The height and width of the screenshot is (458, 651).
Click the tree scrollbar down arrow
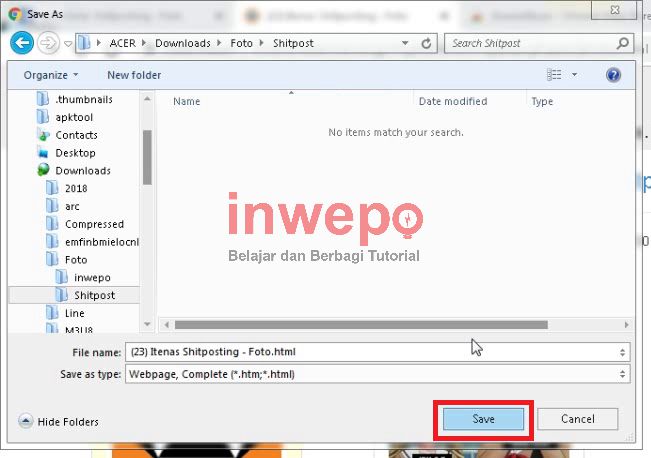click(x=147, y=324)
